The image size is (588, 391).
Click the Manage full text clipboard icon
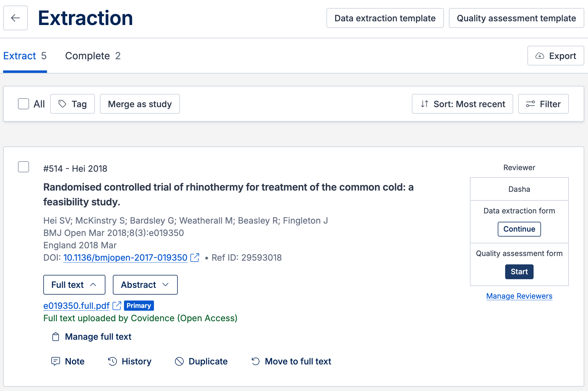(x=56, y=337)
